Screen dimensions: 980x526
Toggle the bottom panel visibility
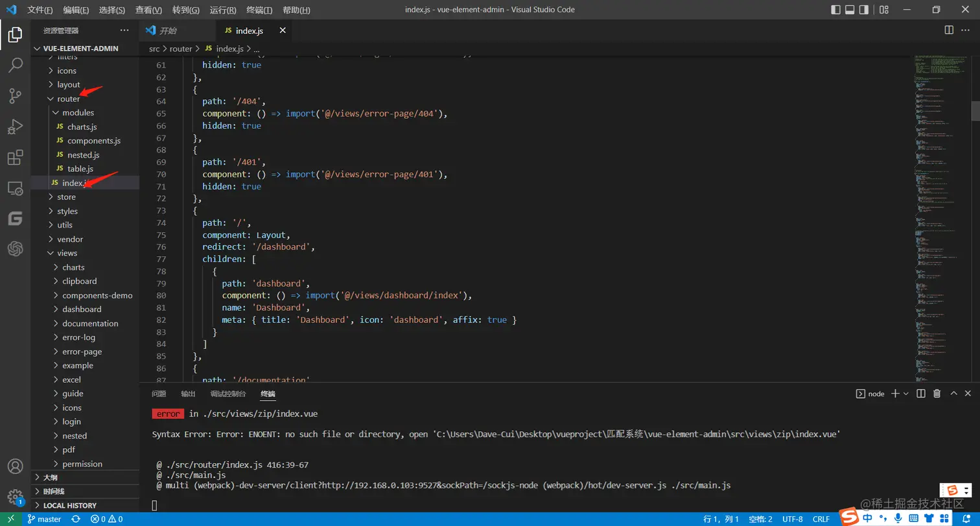click(x=850, y=10)
